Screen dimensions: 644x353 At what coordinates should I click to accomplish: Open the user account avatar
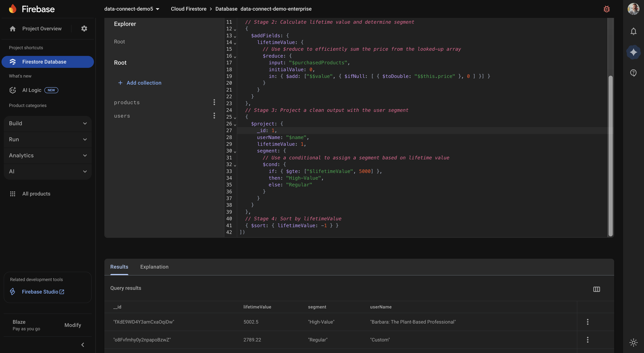633,9
